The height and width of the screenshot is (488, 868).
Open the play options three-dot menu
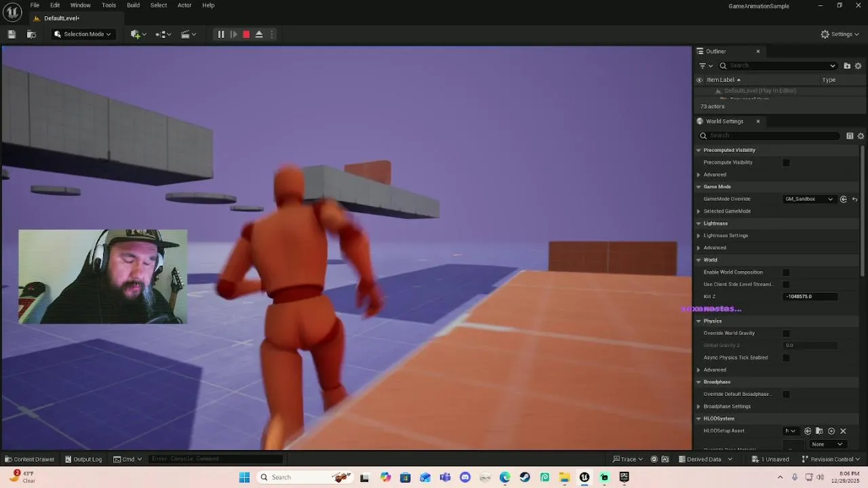272,34
